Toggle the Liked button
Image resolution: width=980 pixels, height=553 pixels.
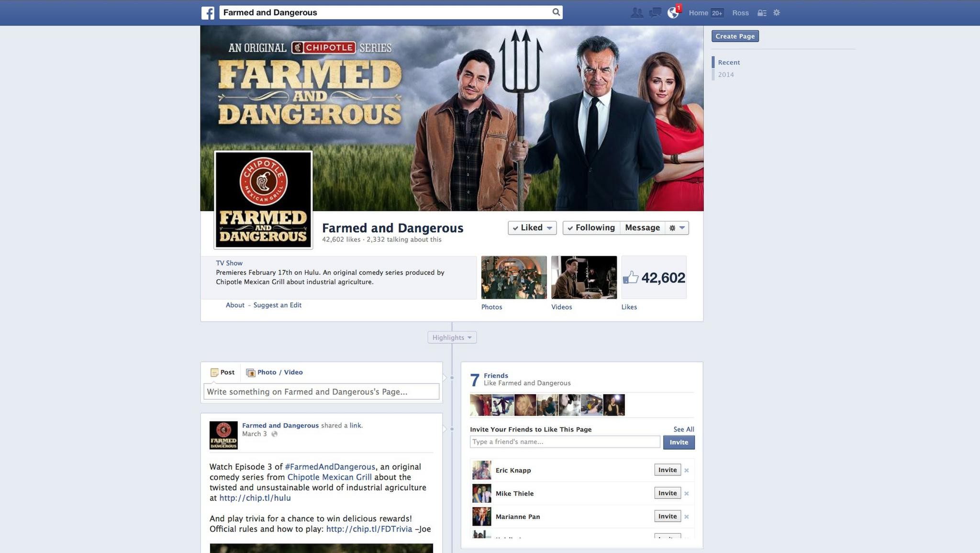pos(532,228)
